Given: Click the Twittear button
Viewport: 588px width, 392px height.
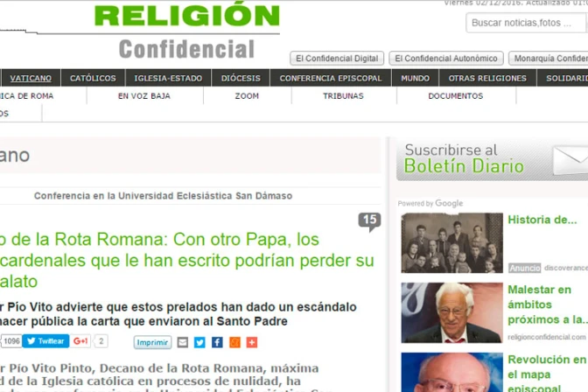Looking at the screenshot, I should click(x=45, y=341).
